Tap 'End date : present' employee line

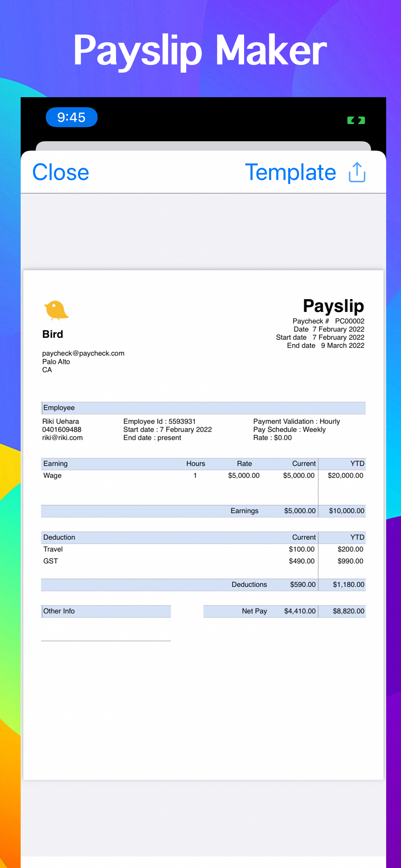[x=152, y=437]
